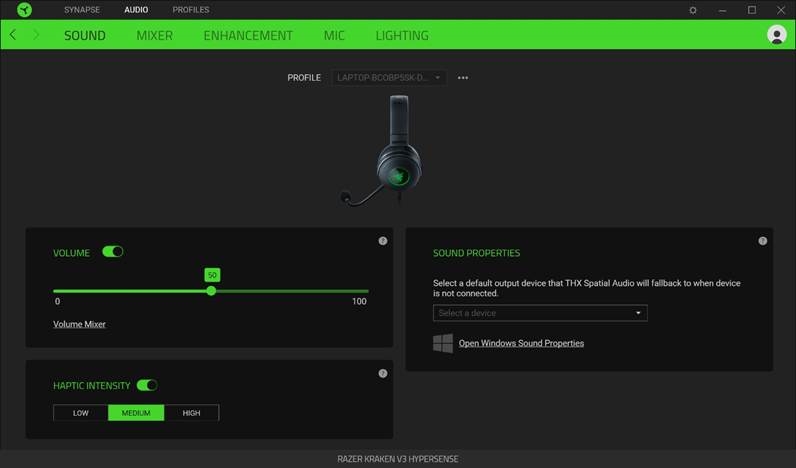Click help icon in Haptic Intensity panel

tap(383, 374)
